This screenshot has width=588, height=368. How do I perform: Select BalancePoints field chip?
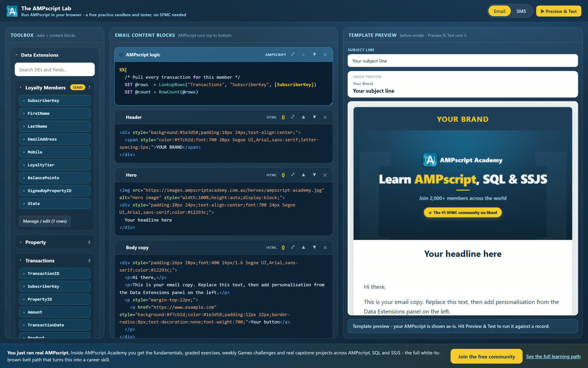click(x=55, y=178)
